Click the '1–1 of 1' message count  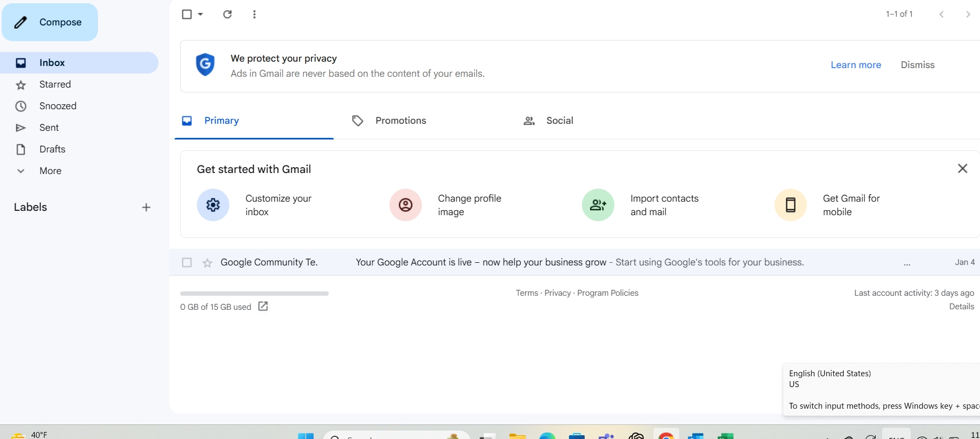click(899, 14)
